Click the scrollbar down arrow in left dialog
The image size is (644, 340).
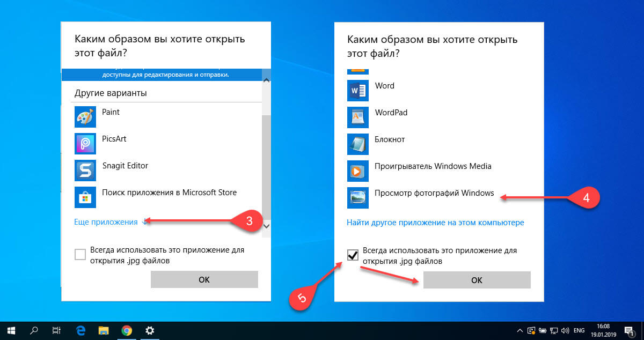(x=266, y=227)
